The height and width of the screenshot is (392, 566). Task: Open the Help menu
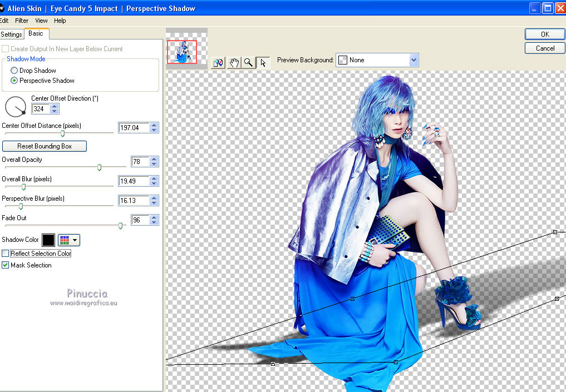(60, 21)
